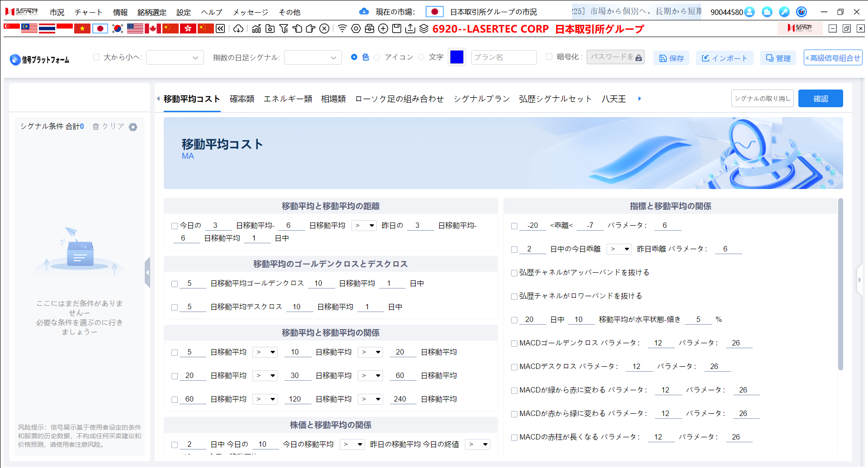Click the 保存 button
Screen dimensions: 868x468
(671, 58)
